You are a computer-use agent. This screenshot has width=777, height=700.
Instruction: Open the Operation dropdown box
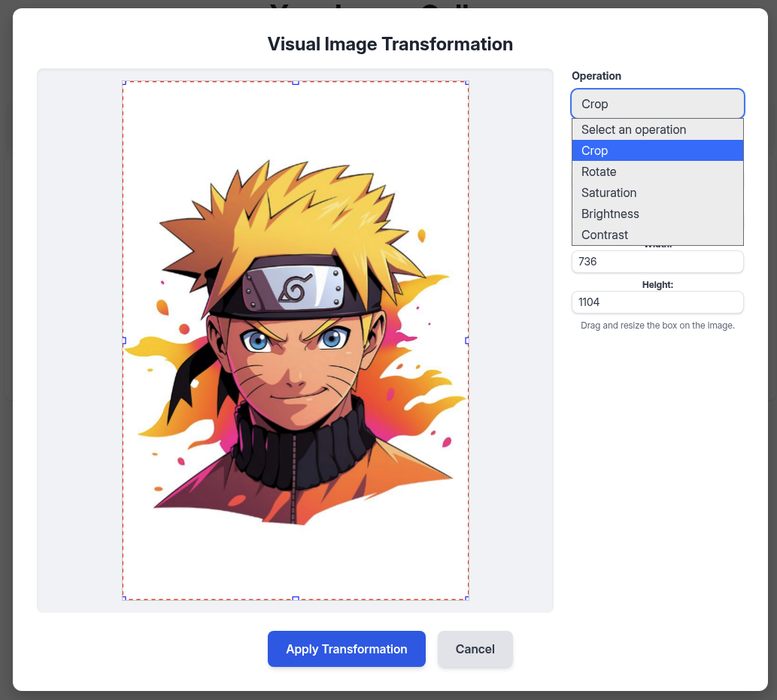click(657, 104)
